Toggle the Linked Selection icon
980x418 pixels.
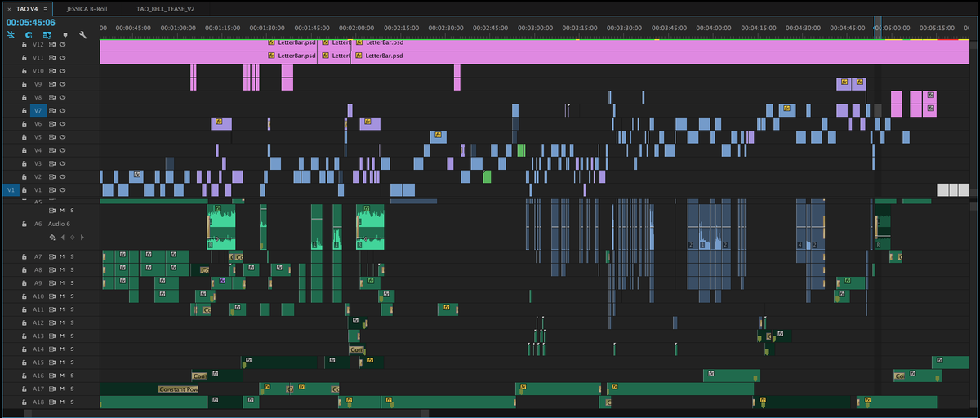(x=47, y=35)
